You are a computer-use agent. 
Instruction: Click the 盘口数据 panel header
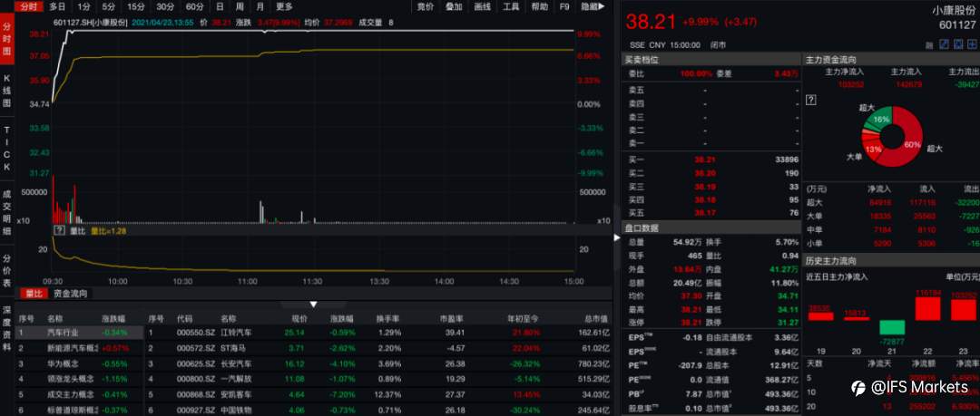710,228
